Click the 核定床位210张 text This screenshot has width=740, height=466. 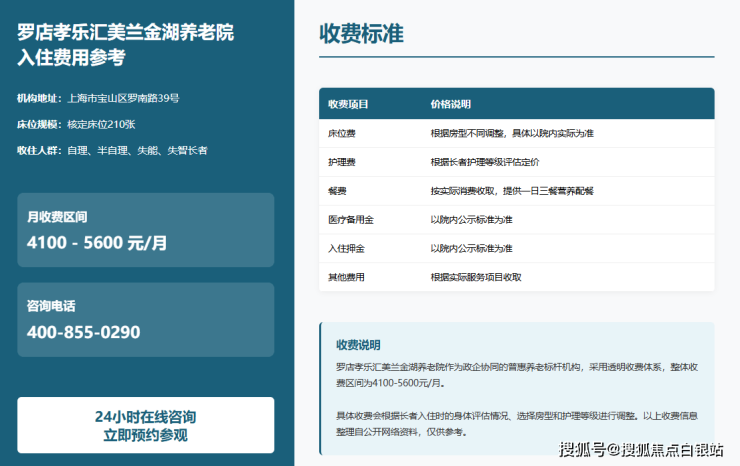click(101, 124)
